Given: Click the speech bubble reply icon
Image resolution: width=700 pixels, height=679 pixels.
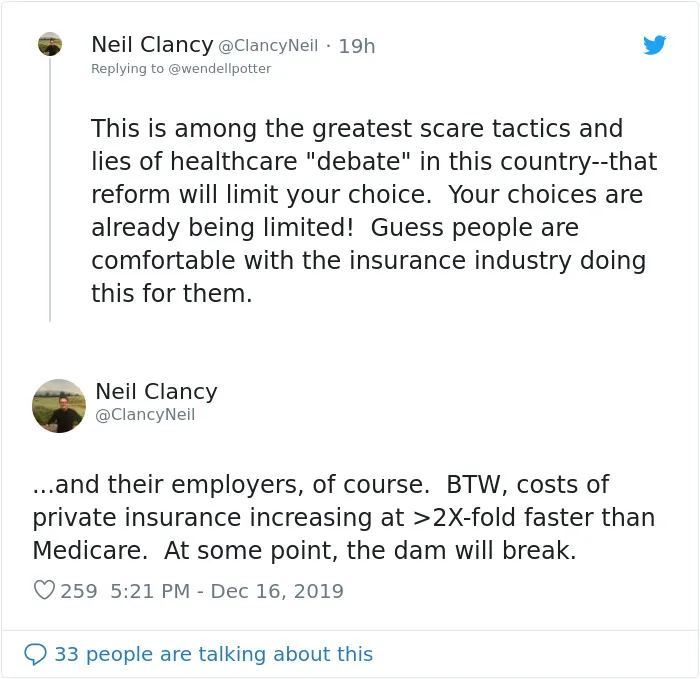Looking at the screenshot, I should pyautogui.click(x=35, y=654).
